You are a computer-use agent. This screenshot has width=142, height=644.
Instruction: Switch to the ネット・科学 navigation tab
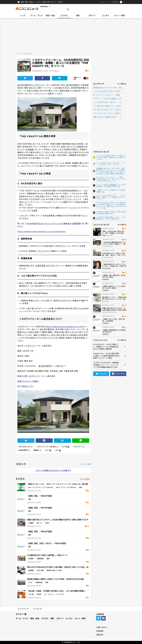point(119,16)
